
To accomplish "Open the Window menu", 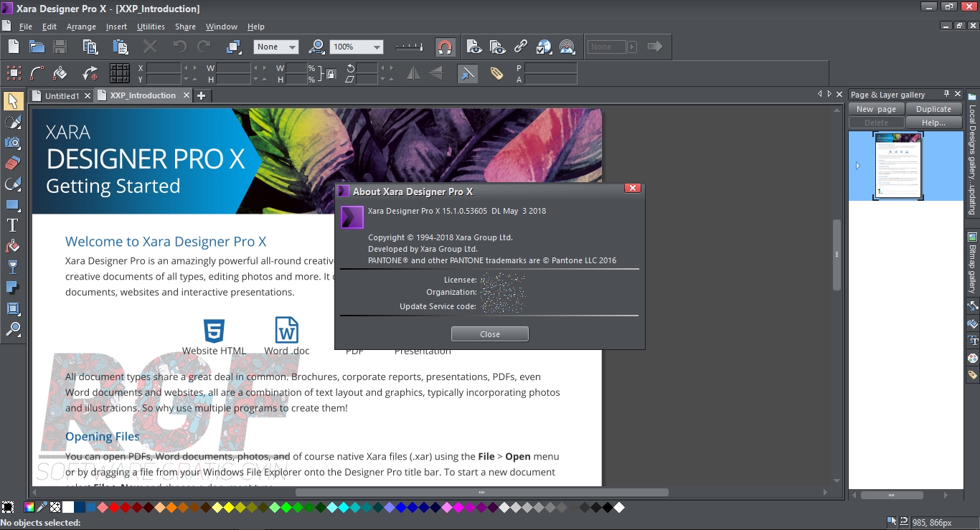I will pyautogui.click(x=222, y=27).
